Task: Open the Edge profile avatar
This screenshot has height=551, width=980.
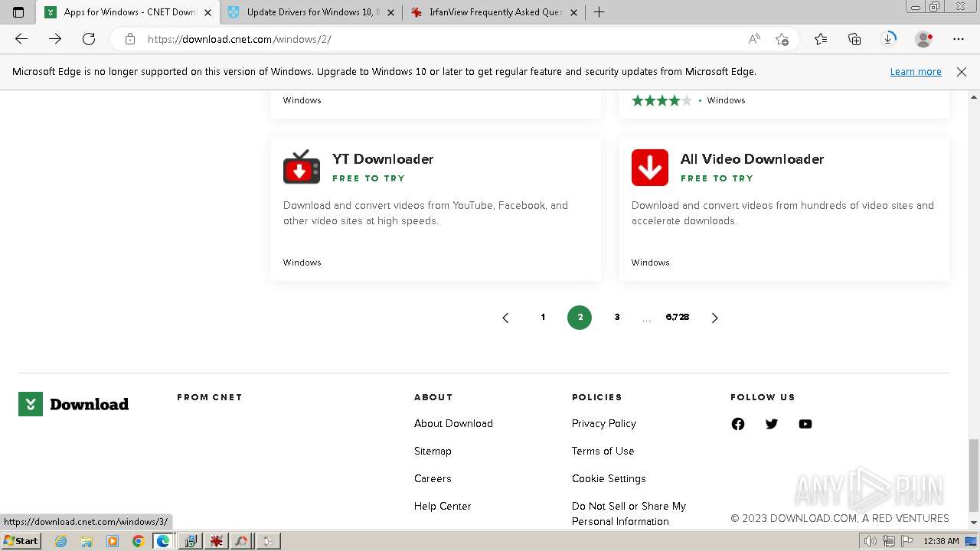Action: pyautogui.click(x=924, y=39)
